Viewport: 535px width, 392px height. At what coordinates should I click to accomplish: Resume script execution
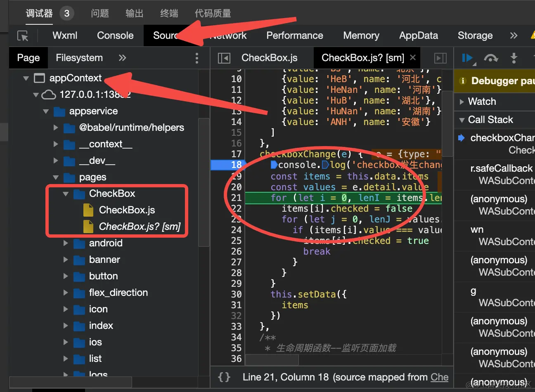pyautogui.click(x=468, y=58)
